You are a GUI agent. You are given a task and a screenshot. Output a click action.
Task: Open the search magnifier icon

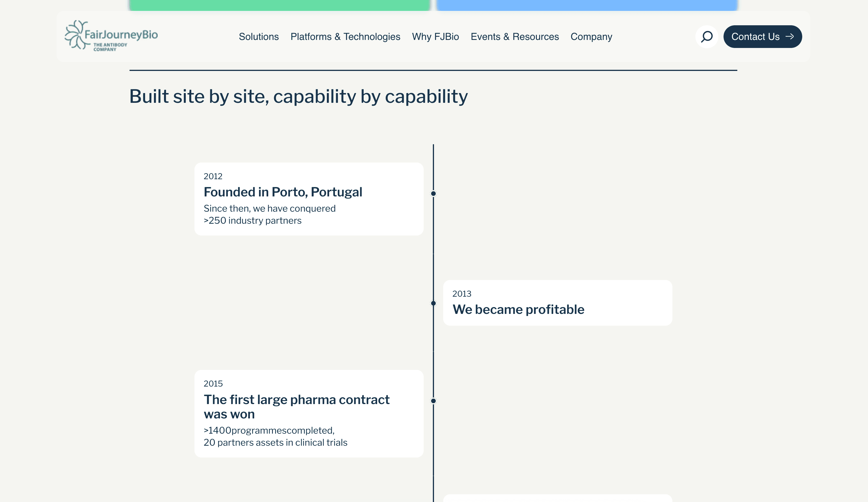pos(707,36)
